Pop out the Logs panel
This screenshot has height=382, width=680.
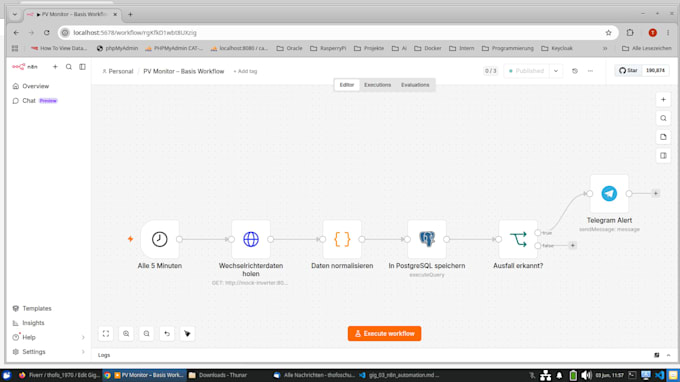657,355
